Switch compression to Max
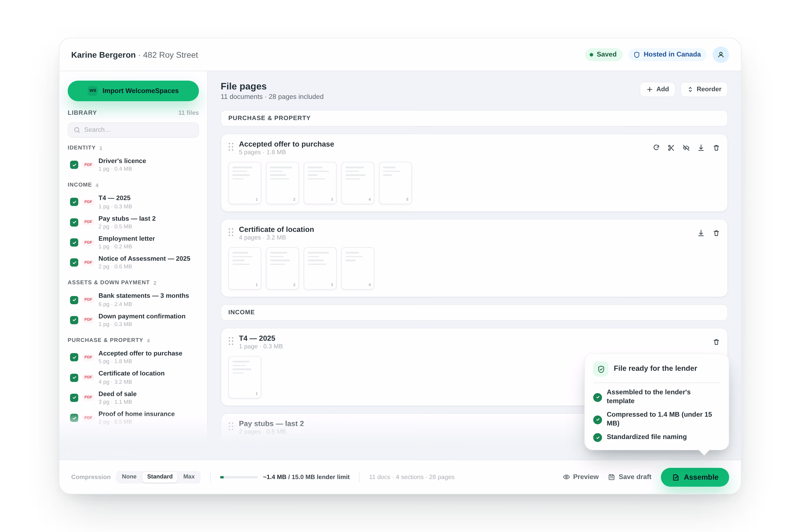798x532 pixels. coord(189,477)
